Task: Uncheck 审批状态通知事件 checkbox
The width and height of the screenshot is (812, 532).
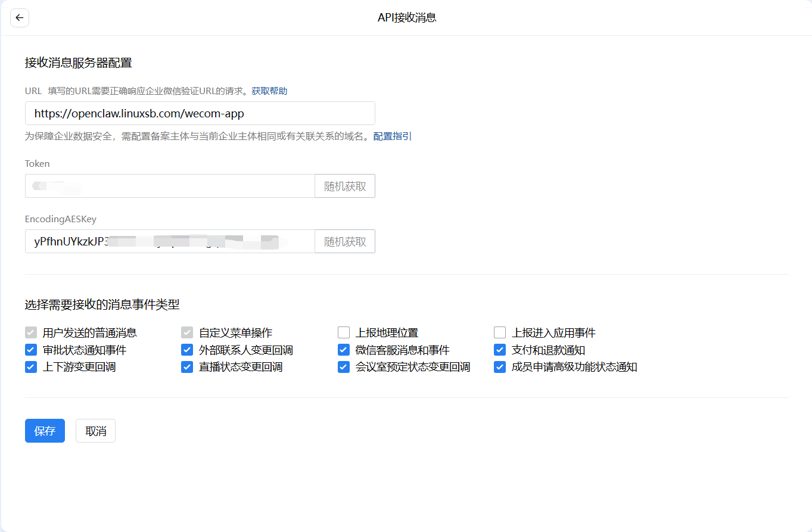Action: coord(31,350)
